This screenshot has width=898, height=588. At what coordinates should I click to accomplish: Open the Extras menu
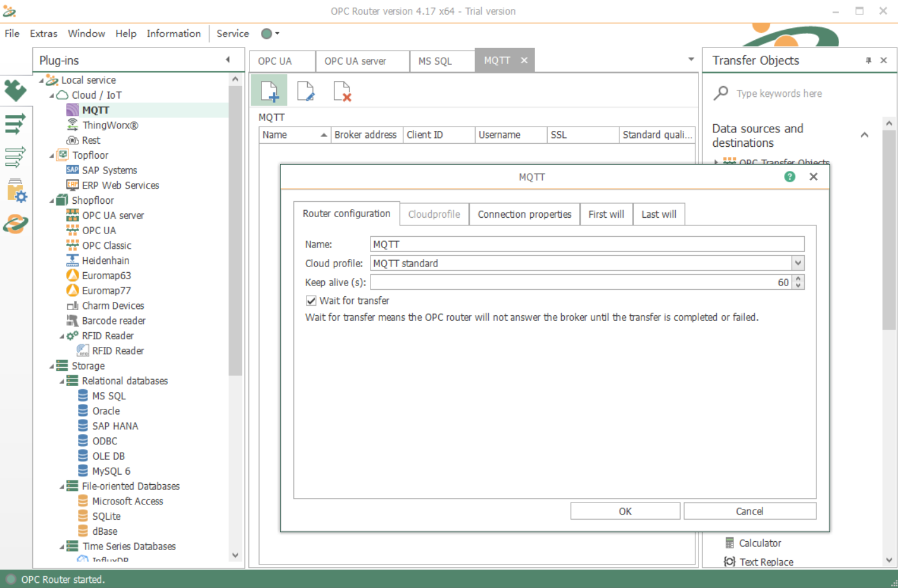[43, 34]
